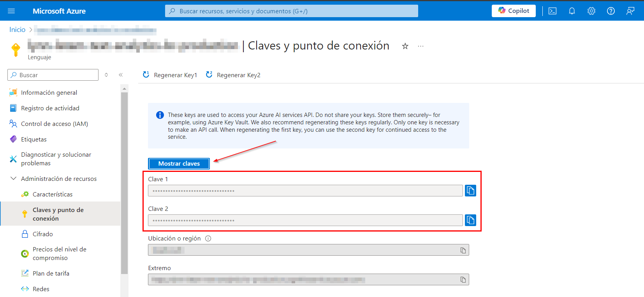The width and height of the screenshot is (644, 297).
Task: Click the resource key icon beside title
Action: click(16, 50)
